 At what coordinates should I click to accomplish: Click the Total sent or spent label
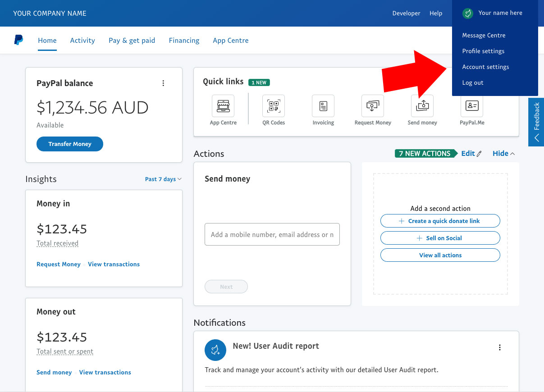click(65, 351)
